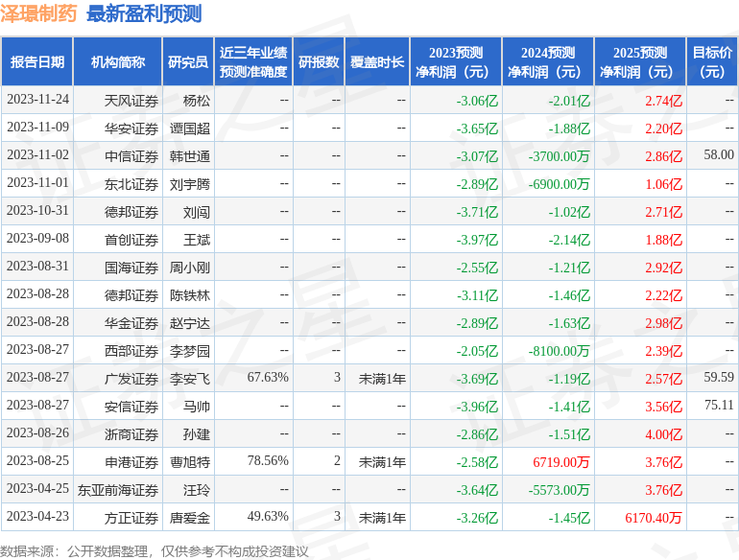
Task: Select 2025 forecast value 2.98亿
Action: click(663, 323)
